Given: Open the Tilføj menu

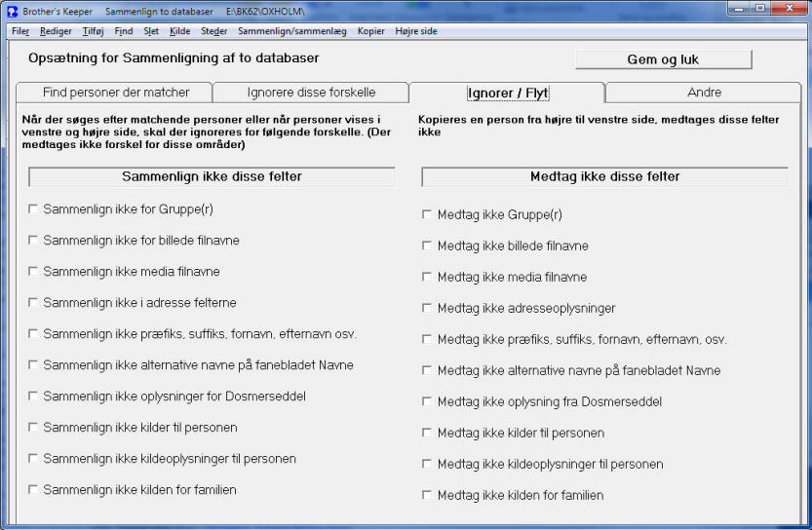Looking at the screenshot, I should [x=94, y=31].
